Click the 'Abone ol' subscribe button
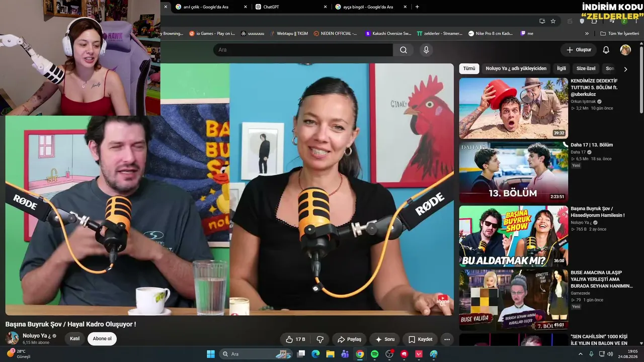The width and height of the screenshot is (644, 362). tap(102, 339)
